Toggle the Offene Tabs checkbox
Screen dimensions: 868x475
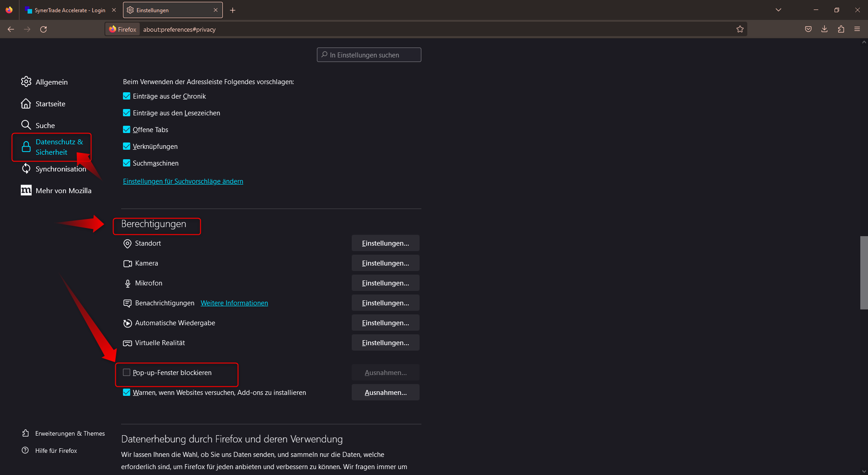[127, 130]
